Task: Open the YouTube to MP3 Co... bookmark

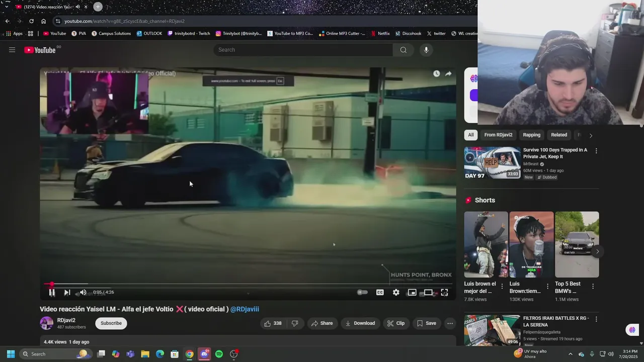Action: pos(290,34)
